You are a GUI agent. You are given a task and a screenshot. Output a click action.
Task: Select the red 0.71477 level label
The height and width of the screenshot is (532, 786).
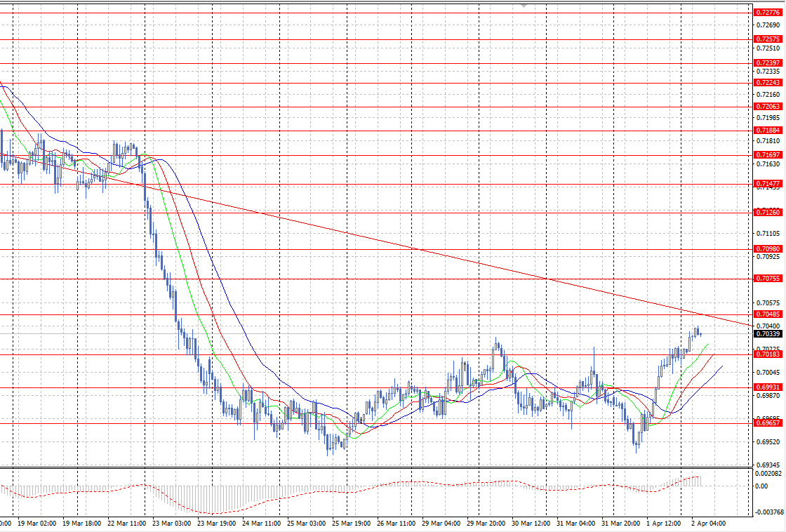pyautogui.click(x=768, y=184)
